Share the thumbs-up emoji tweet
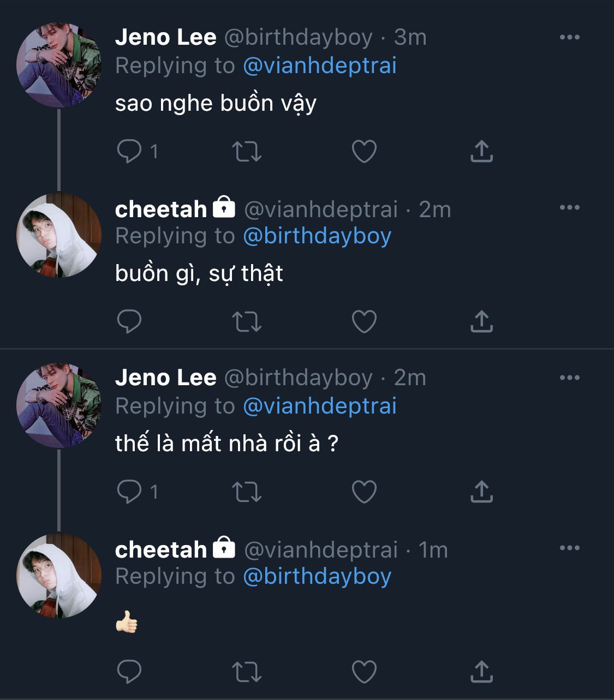The image size is (614, 700). (x=481, y=672)
